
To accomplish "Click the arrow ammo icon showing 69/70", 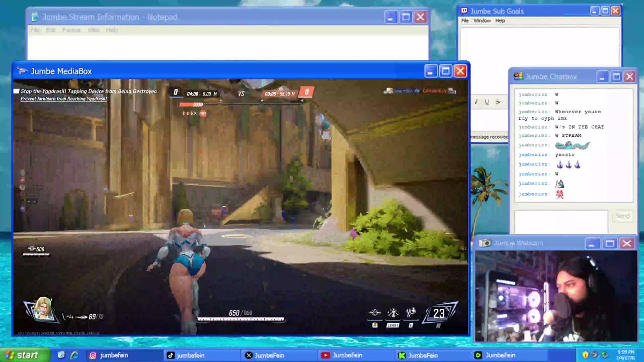I will (x=75, y=317).
